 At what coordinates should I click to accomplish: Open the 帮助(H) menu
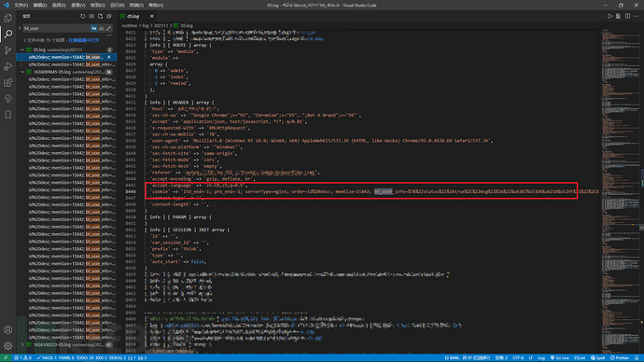click(x=156, y=6)
